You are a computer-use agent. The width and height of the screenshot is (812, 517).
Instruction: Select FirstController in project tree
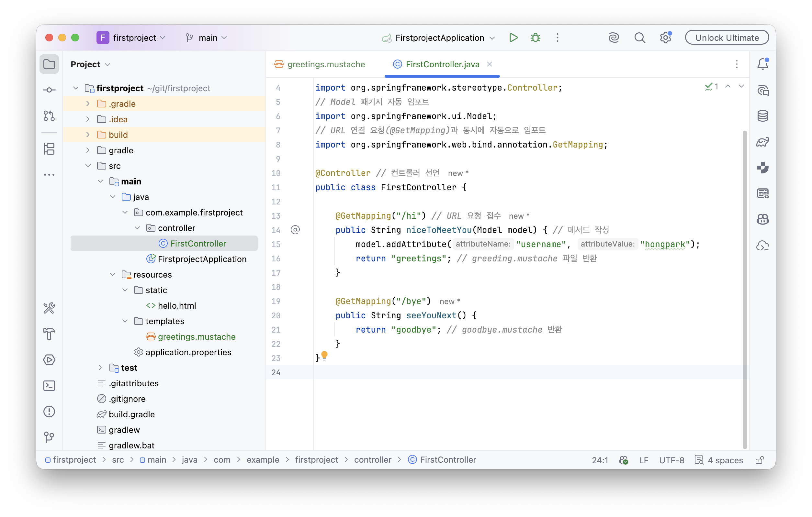tap(164, 244)
